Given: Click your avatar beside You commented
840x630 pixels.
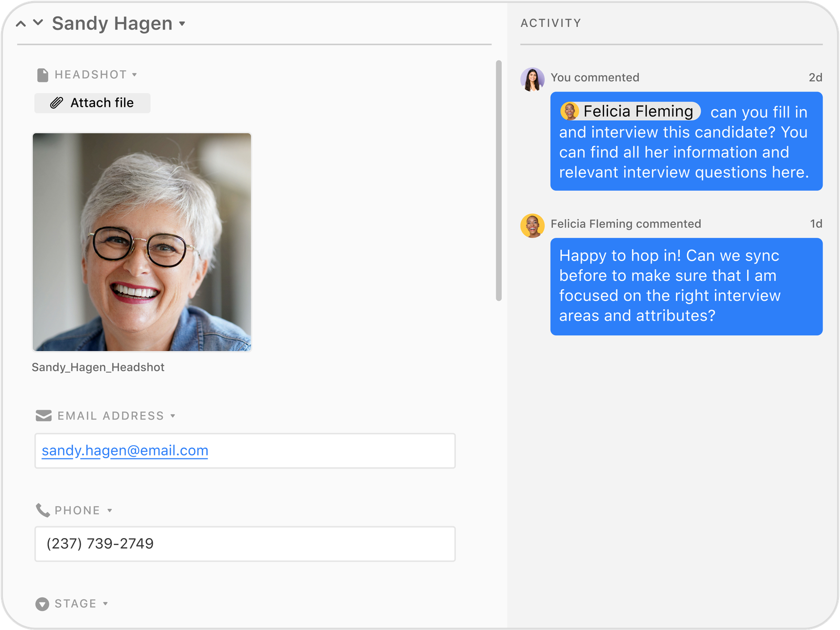Looking at the screenshot, I should click(x=532, y=80).
